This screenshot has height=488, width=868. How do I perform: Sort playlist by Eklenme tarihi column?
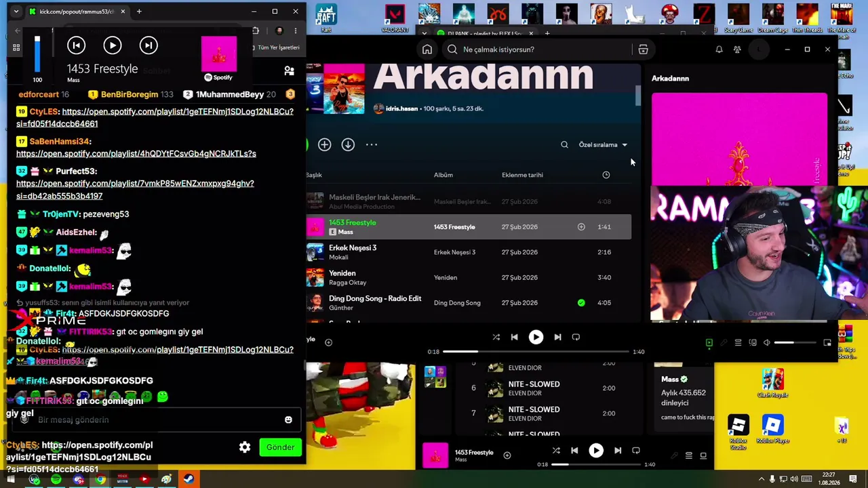pyautogui.click(x=522, y=175)
